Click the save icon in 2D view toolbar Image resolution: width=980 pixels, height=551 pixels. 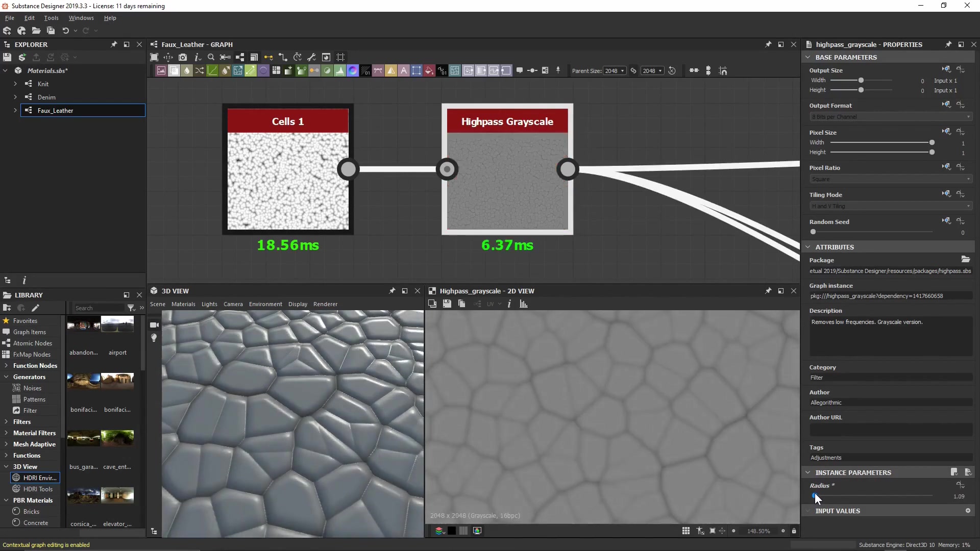click(447, 304)
